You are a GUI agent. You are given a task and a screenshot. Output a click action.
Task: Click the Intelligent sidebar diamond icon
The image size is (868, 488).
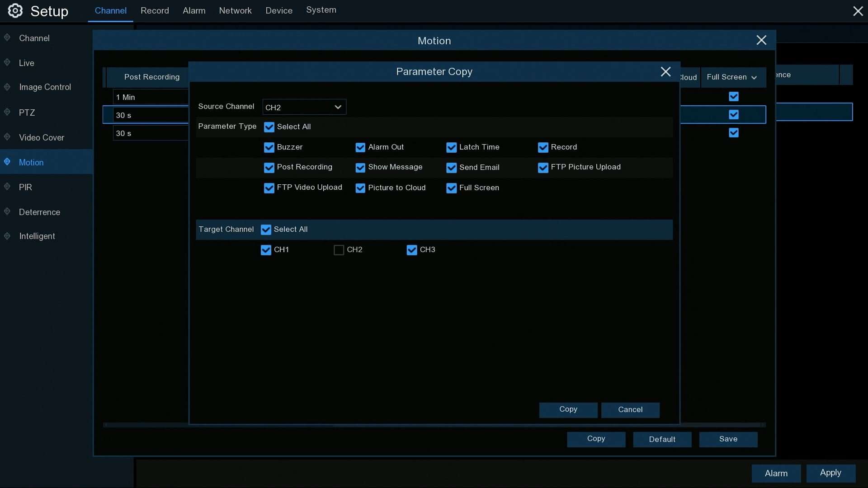coord(7,236)
